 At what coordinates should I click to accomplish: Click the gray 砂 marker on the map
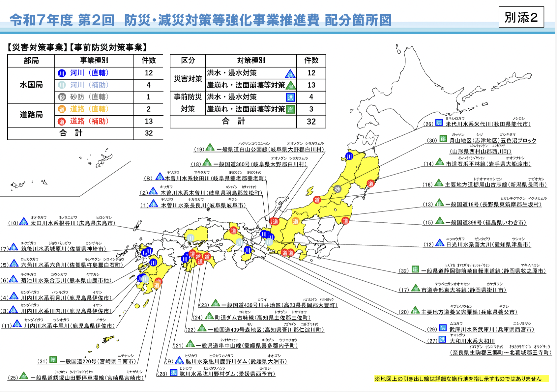[337, 189]
